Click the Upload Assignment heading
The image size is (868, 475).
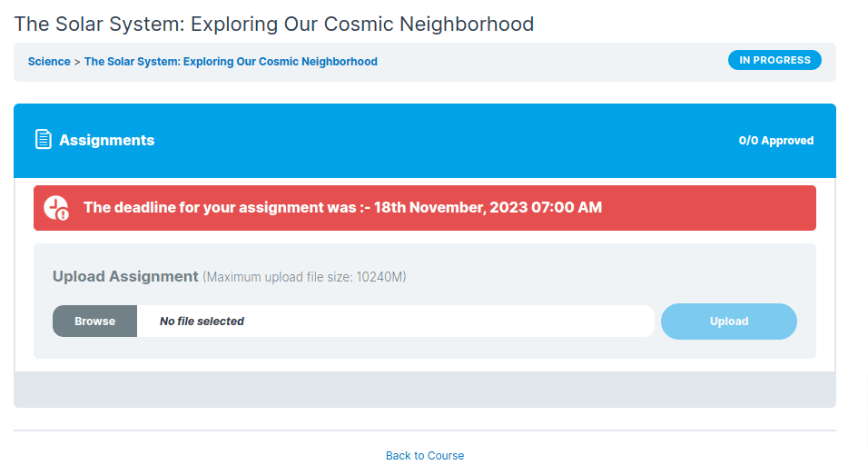pyautogui.click(x=125, y=276)
